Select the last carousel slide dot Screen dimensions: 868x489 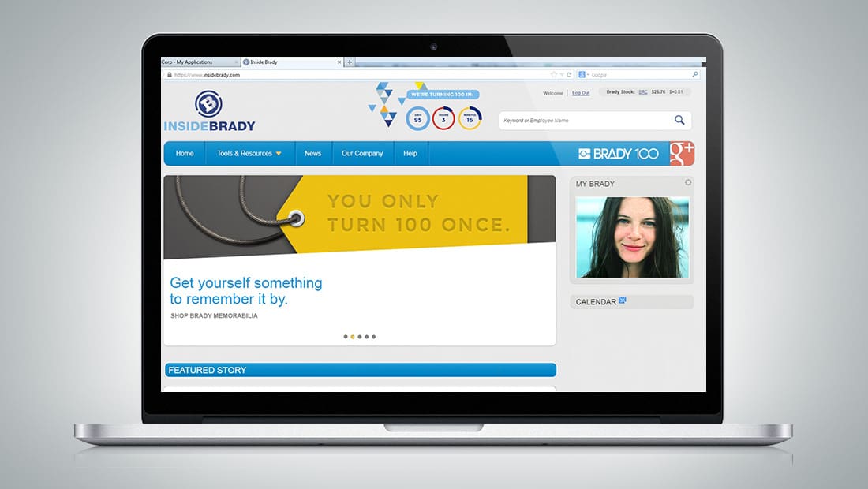pos(374,337)
